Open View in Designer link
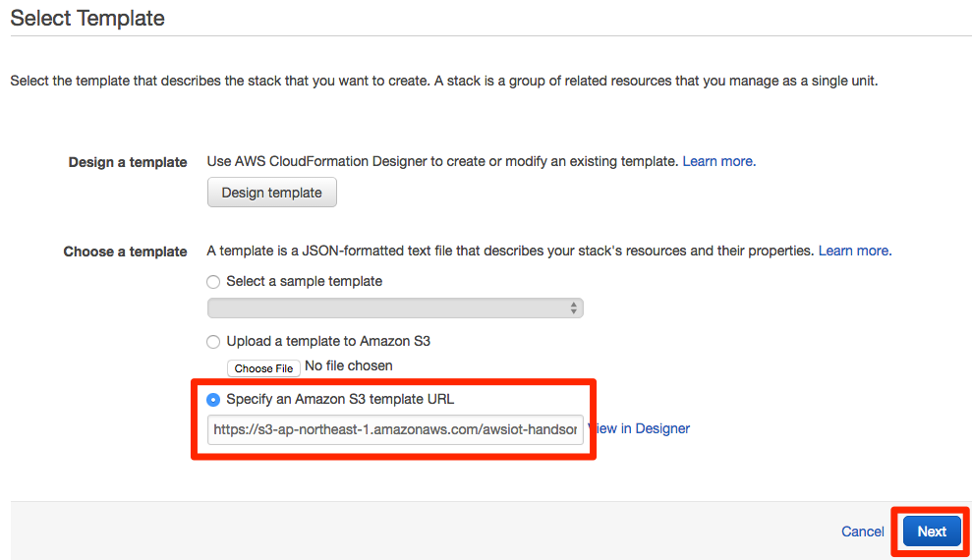The width and height of the screenshot is (972, 560). coord(639,428)
